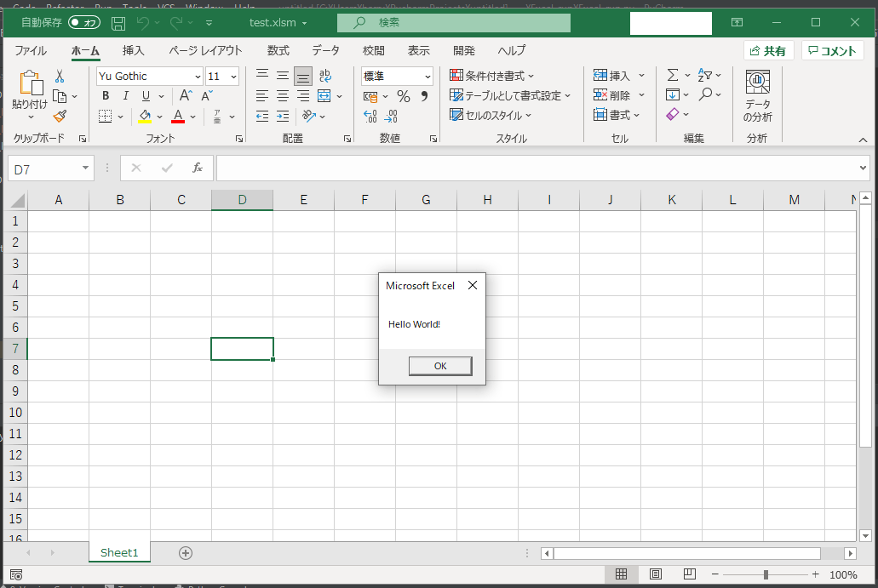This screenshot has width=878, height=588.
Task: Switch to the データ tab
Action: coord(325,50)
